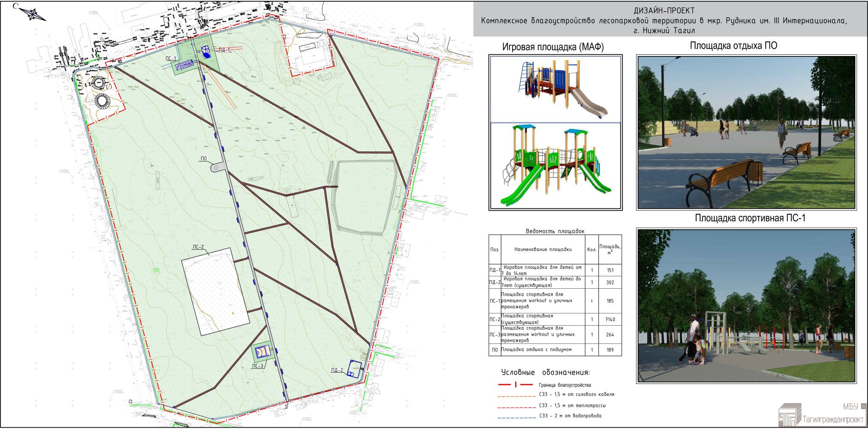Click 'Площадка отдыха с подиумом' table row
Image resolution: width=868 pixels, height=429 pixels.
(555, 350)
